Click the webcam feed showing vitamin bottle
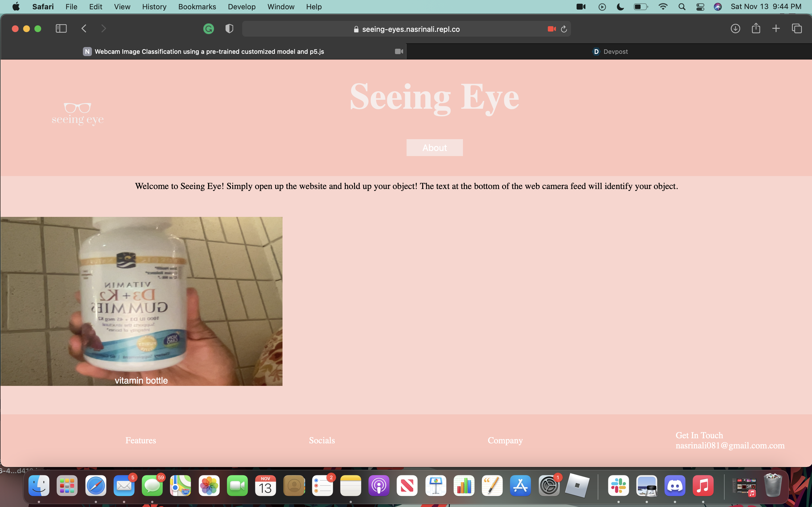 pyautogui.click(x=141, y=301)
